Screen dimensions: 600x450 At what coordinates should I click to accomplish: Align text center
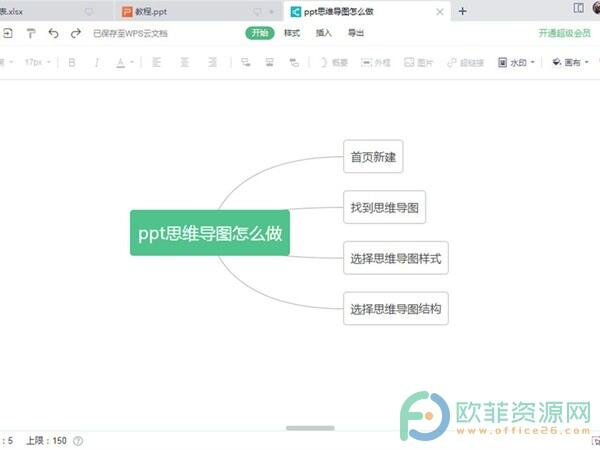point(184,62)
